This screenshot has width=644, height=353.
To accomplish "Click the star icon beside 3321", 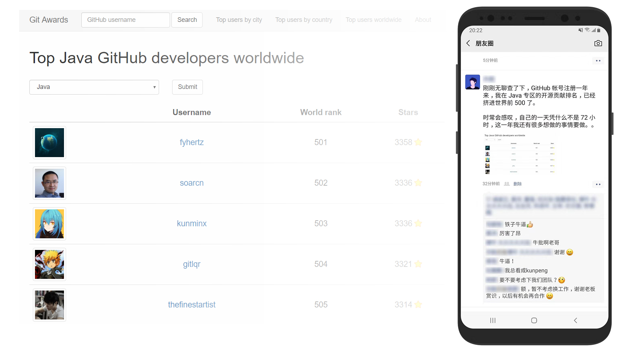I will pos(418,264).
